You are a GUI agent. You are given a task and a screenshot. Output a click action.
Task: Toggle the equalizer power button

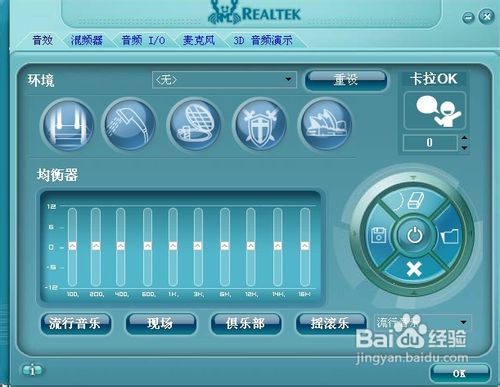point(414,235)
